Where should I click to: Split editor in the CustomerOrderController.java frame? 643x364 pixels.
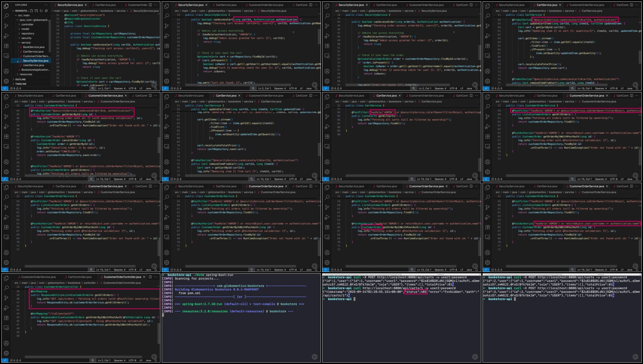pos(150,277)
